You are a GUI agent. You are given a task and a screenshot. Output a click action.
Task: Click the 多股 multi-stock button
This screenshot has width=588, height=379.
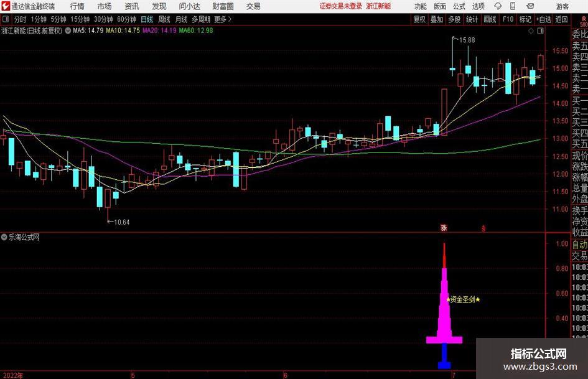pyautogui.click(x=454, y=19)
